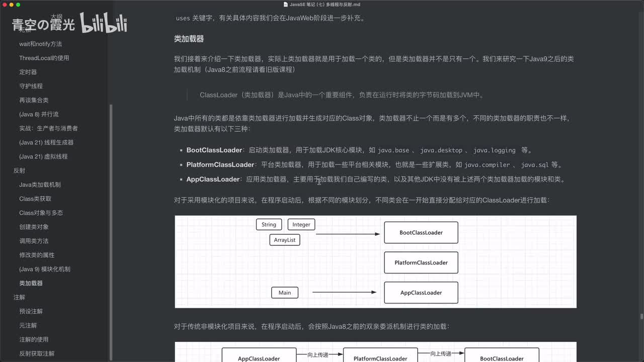The image size is (644, 362).
Task: Go to 'Class对象与多态' section
Action: (x=41, y=213)
